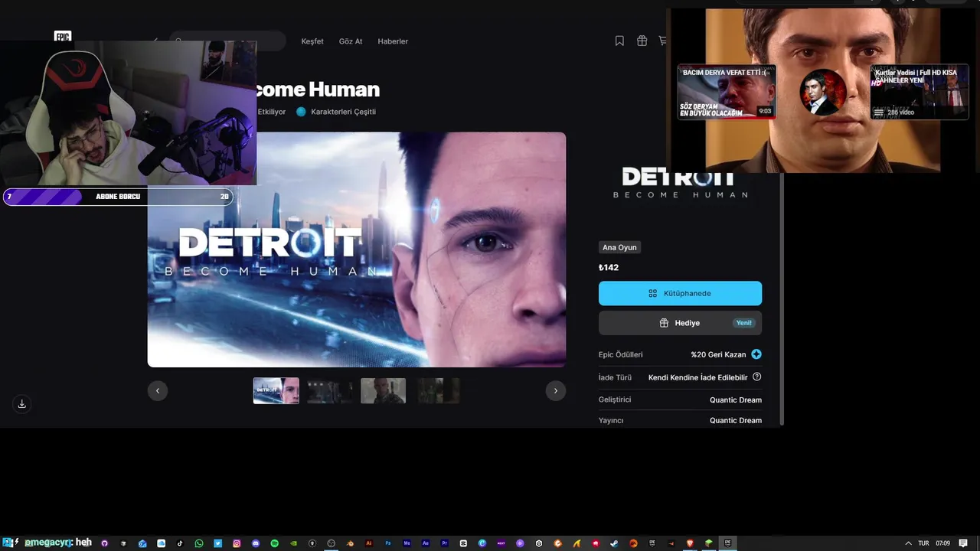980x551 pixels.
Task: Click the ₺142 price text
Action: [x=609, y=267]
